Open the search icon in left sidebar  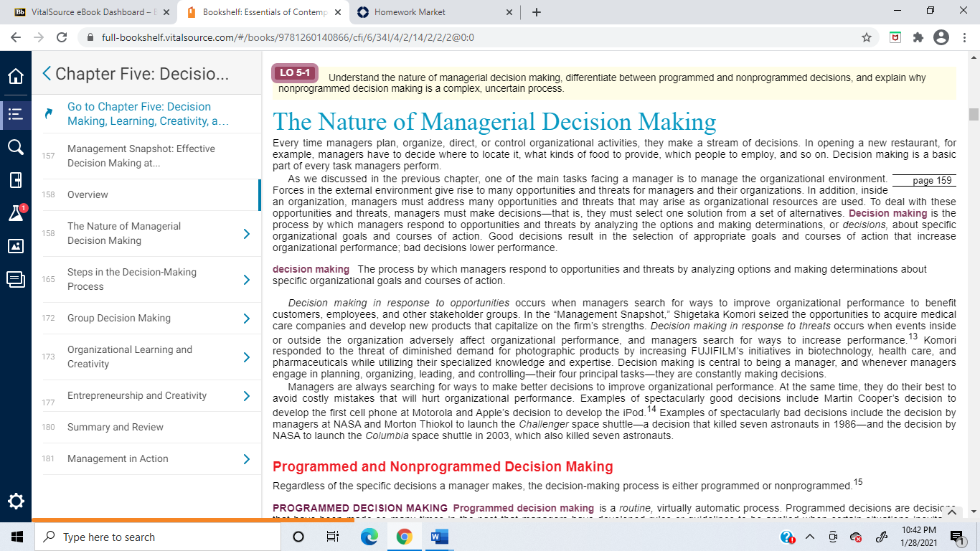(x=15, y=147)
